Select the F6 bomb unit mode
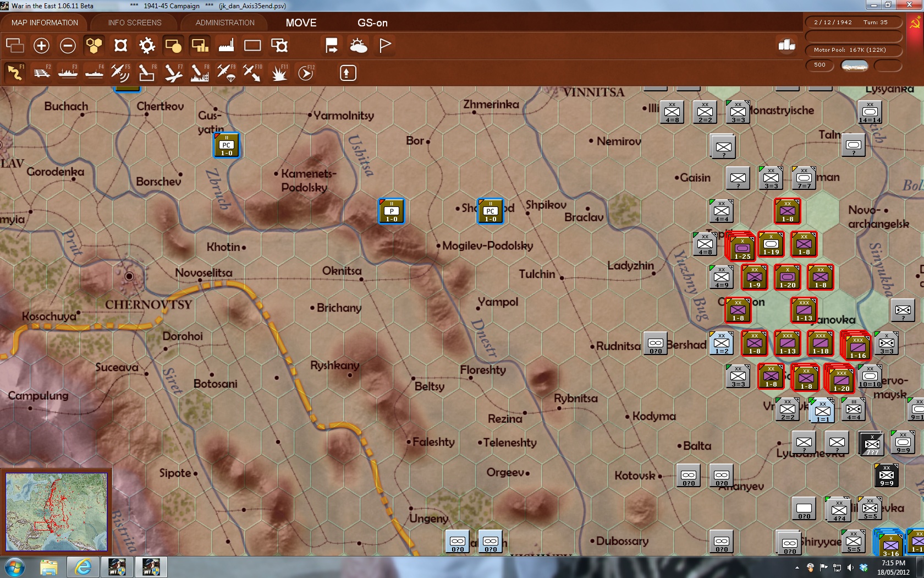924x578 pixels. tap(147, 73)
